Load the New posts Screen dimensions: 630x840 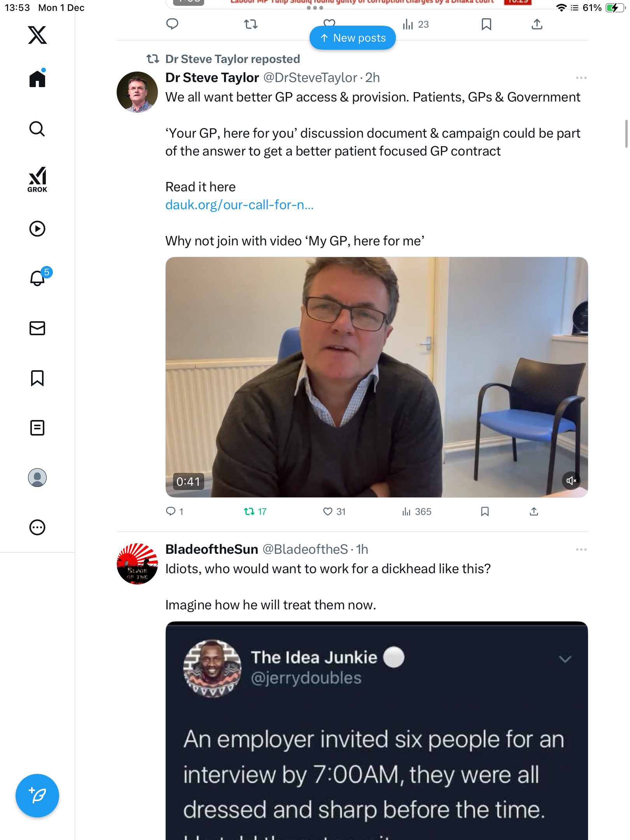click(x=352, y=38)
